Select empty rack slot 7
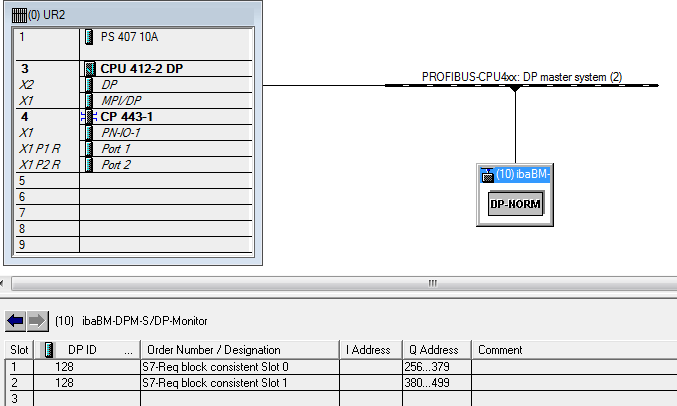This screenshot has width=677, height=406. point(133,213)
